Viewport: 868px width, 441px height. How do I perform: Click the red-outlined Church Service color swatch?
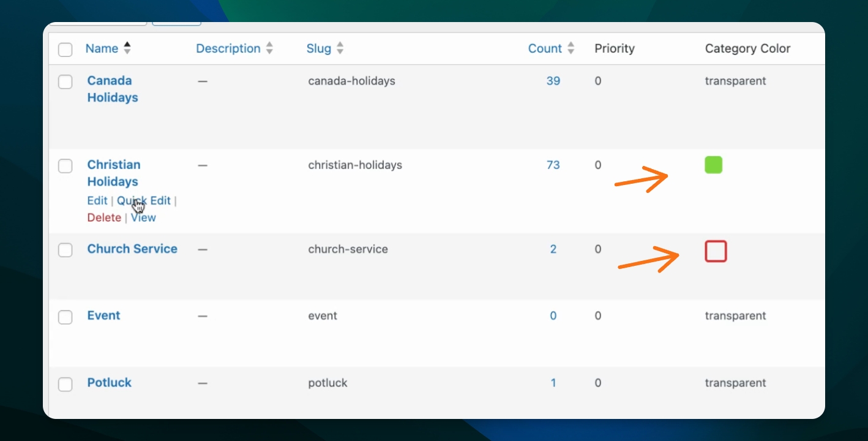point(716,251)
